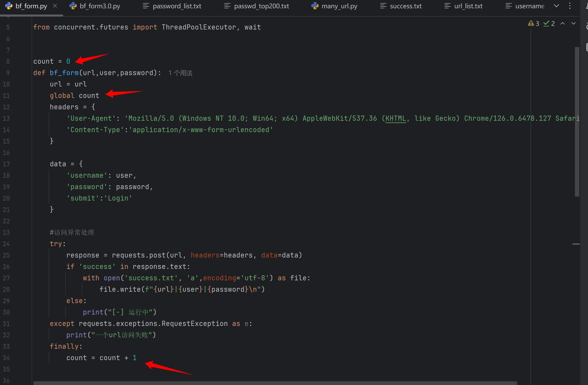Click the warnings indicator showing 3
Screen dimensions: 588x385
534,24
